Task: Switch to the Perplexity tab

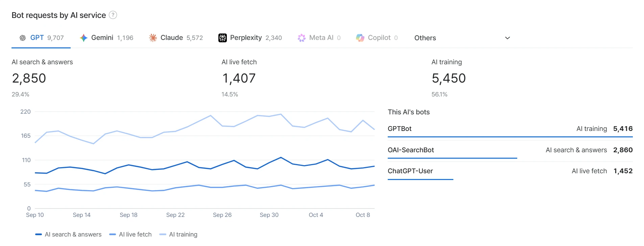Action: click(250, 38)
